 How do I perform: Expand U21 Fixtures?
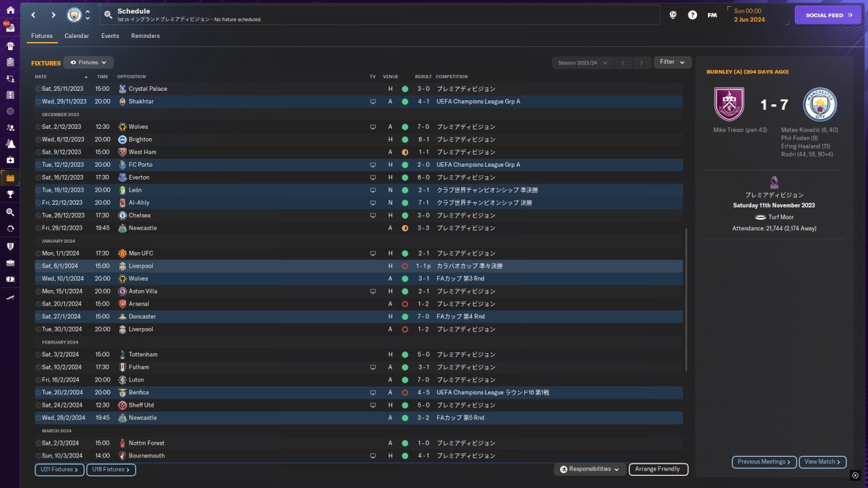[60, 469]
